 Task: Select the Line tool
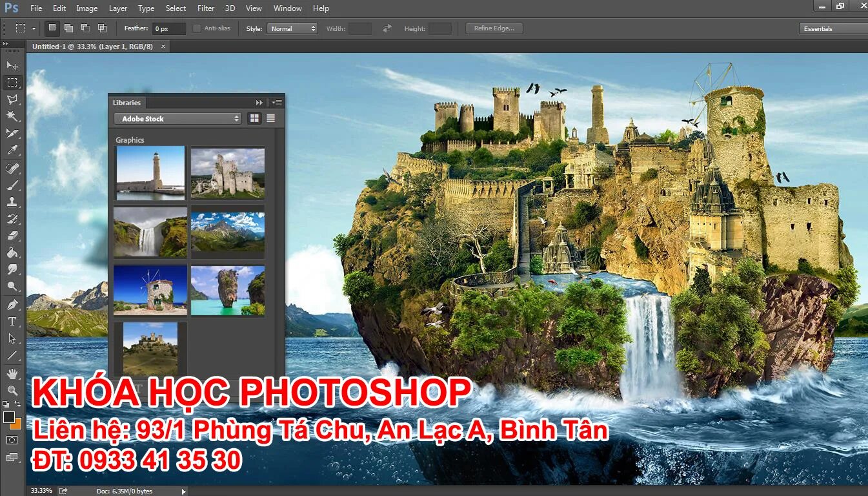(x=12, y=355)
